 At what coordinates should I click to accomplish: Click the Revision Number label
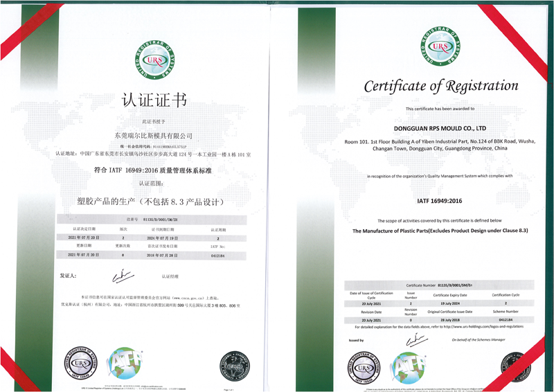411,312
